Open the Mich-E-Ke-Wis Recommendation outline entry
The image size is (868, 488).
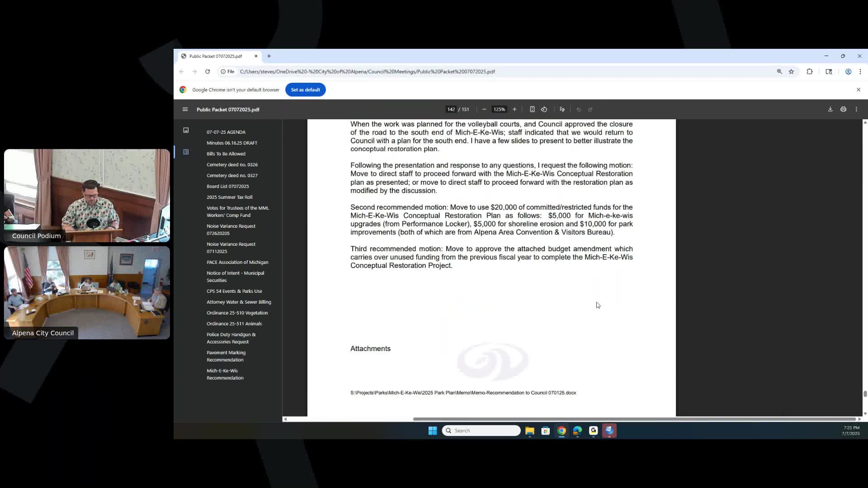(x=225, y=374)
